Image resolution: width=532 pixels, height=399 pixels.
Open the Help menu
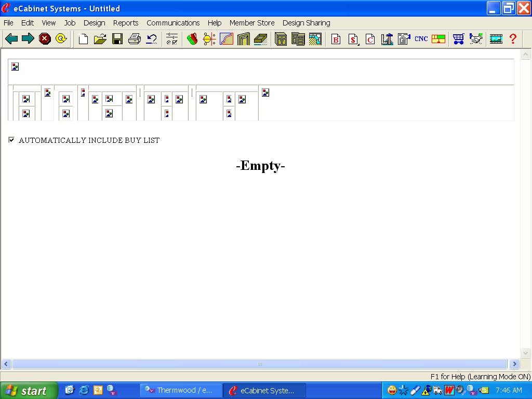tap(215, 23)
